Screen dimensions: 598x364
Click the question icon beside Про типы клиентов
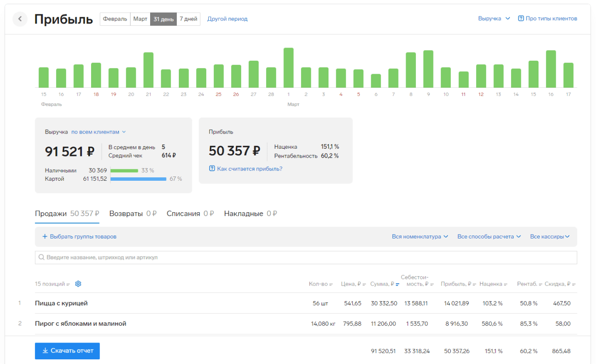pyautogui.click(x=521, y=19)
